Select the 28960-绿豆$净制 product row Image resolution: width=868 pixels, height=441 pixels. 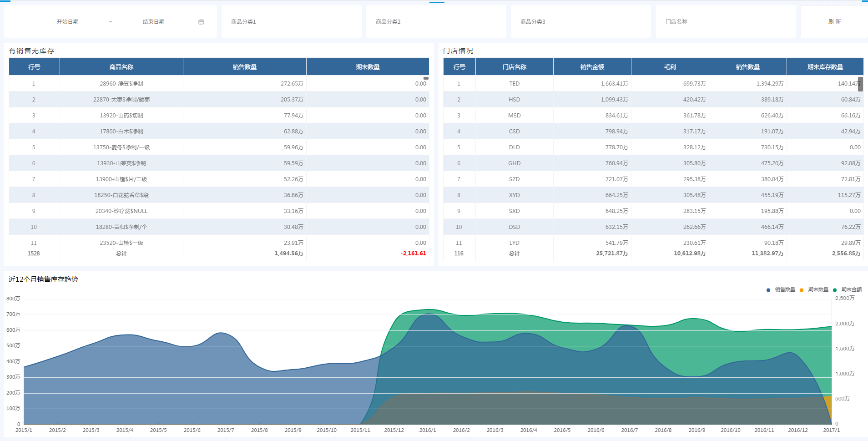click(x=121, y=84)
